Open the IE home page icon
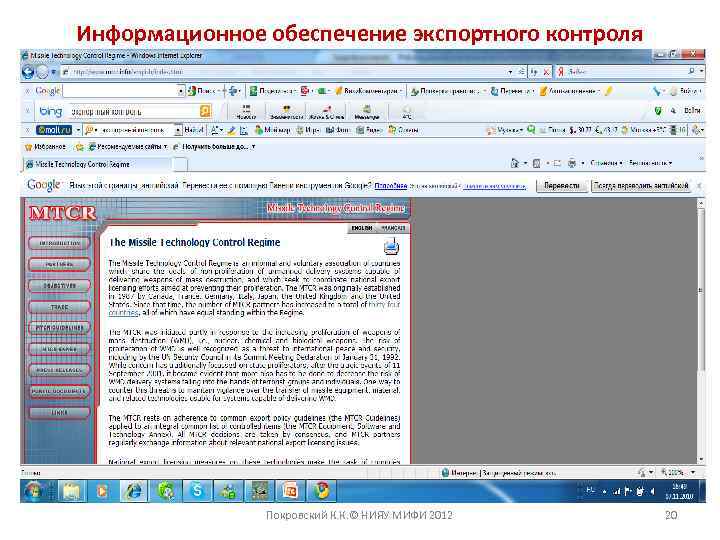This screenshot has width=720, height=540. (515, 163)
